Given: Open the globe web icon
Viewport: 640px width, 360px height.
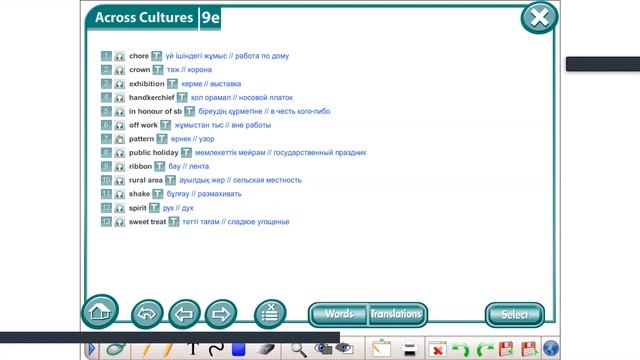Looking at the screenshot, I should point(551,349).
